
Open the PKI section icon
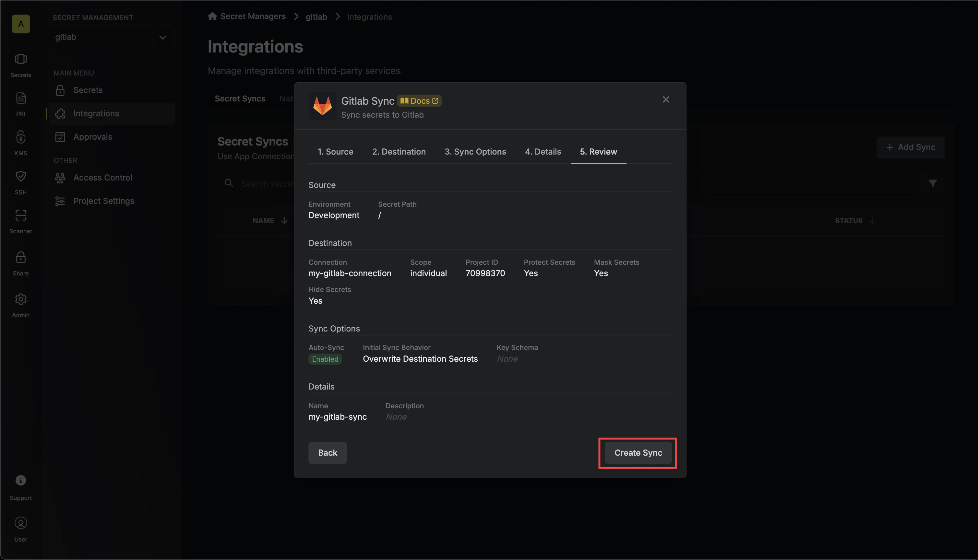pyautogui.click(x=21, y=98)
